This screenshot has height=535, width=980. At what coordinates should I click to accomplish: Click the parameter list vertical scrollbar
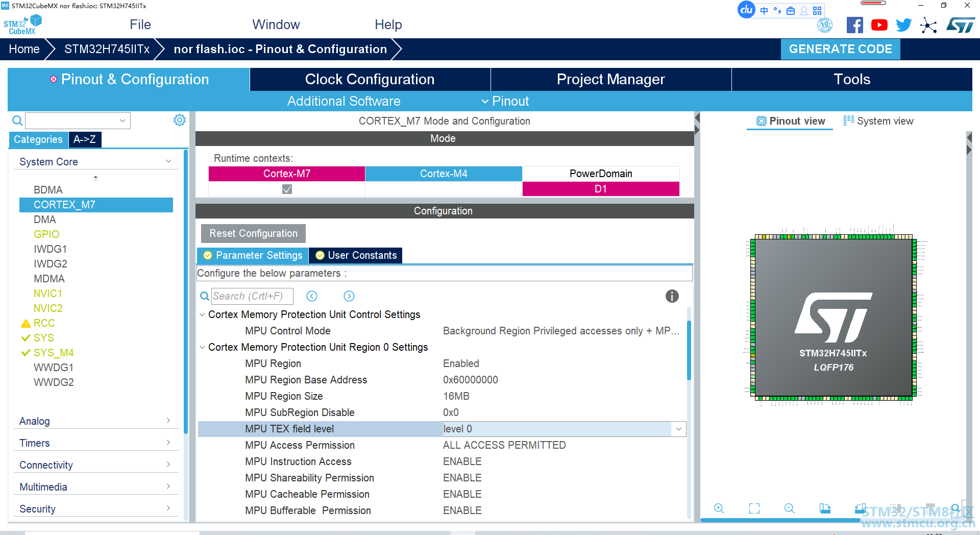click(x=689, y=350)
